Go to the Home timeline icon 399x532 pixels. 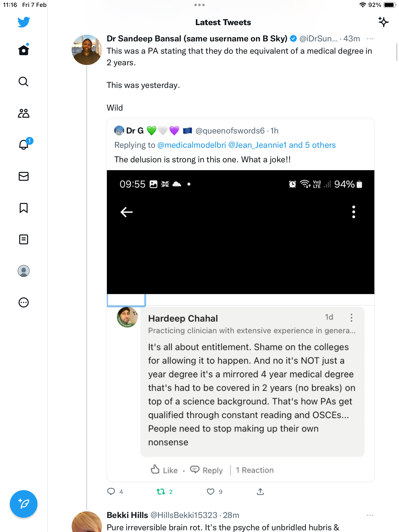click(x=24, y=50)
